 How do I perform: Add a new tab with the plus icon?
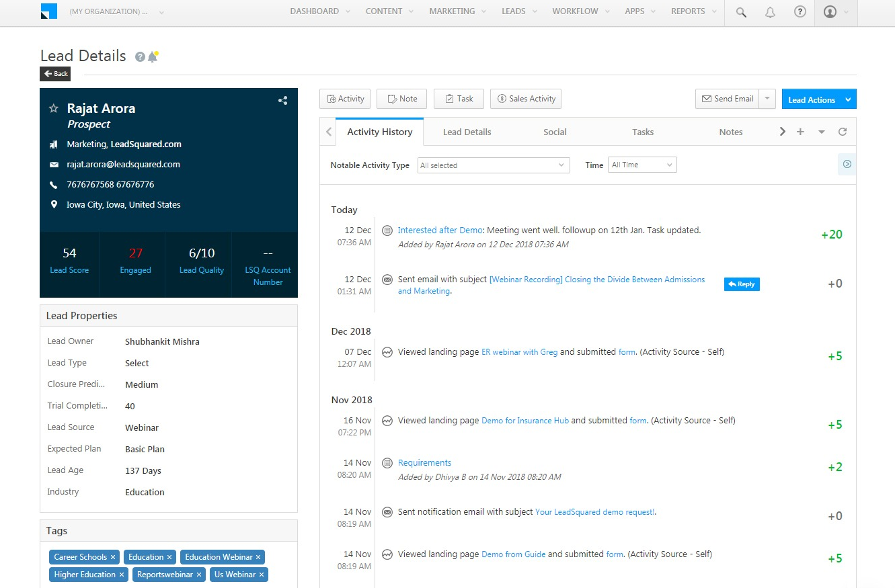pos(800,132)
